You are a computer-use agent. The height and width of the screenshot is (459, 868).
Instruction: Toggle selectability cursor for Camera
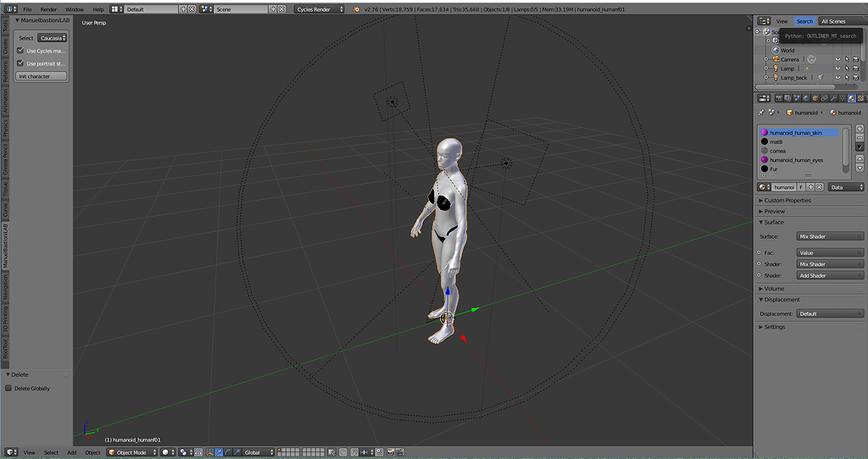(847, 59)
